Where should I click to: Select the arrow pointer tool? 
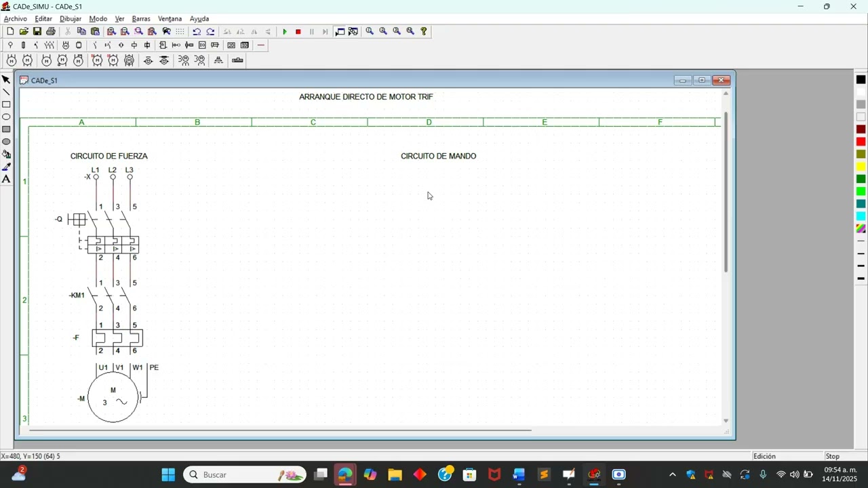coord(6,80)
